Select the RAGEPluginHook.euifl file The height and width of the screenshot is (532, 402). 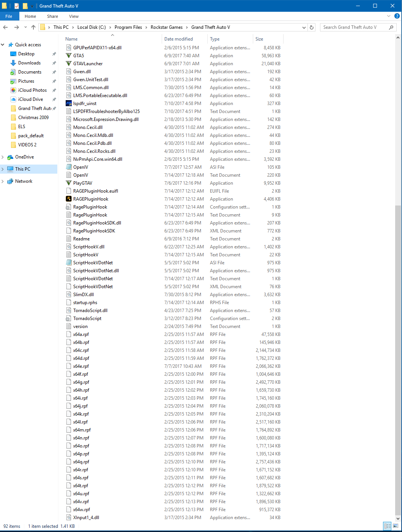[x=96, y=191]
